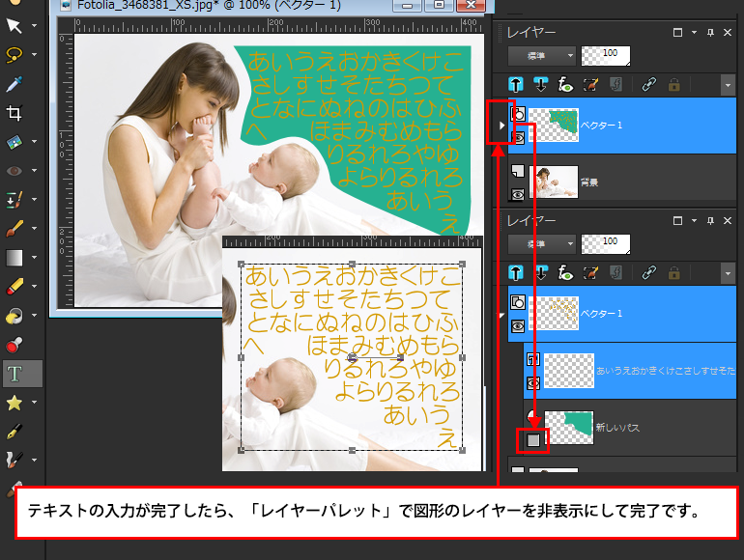Select the Pick arrow tool
The width and height of the screenshot is (744, 560).
click(x=14, y=26)
